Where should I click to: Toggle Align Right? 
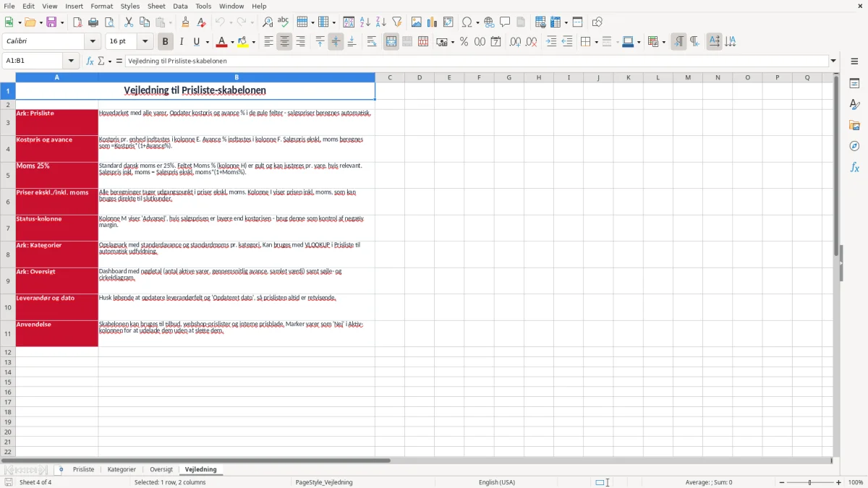pyautogui.click(x=300, y=42)
